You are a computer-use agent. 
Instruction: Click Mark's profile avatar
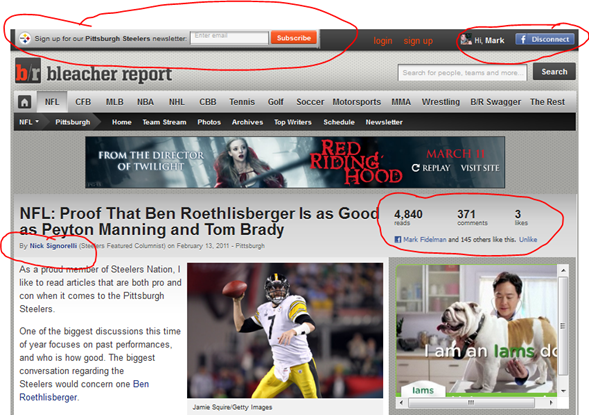click(x=466, y=39)
